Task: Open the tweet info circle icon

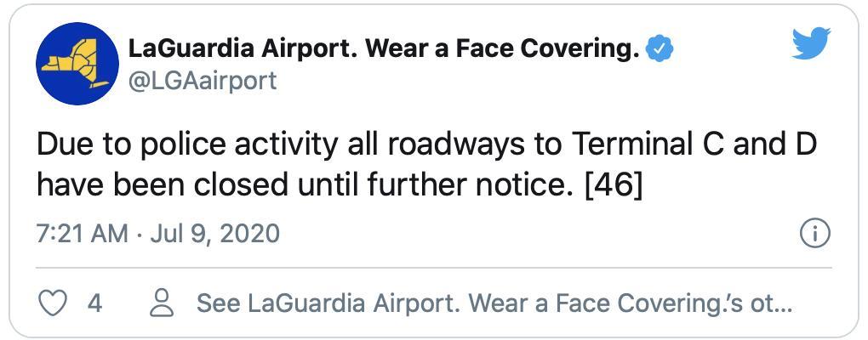Action: [x=815, y=234]
